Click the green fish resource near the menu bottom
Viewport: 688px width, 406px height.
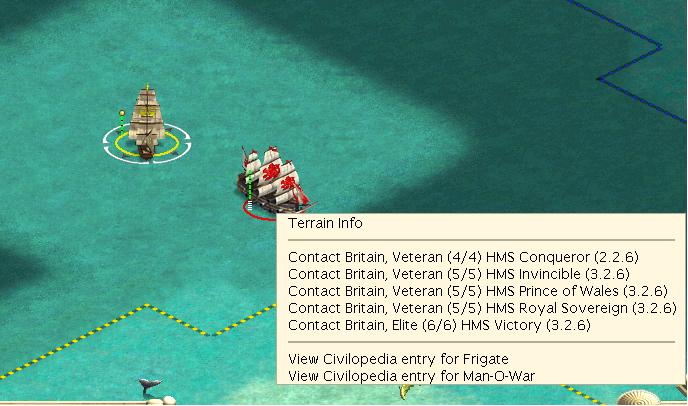tap(407, 391)
